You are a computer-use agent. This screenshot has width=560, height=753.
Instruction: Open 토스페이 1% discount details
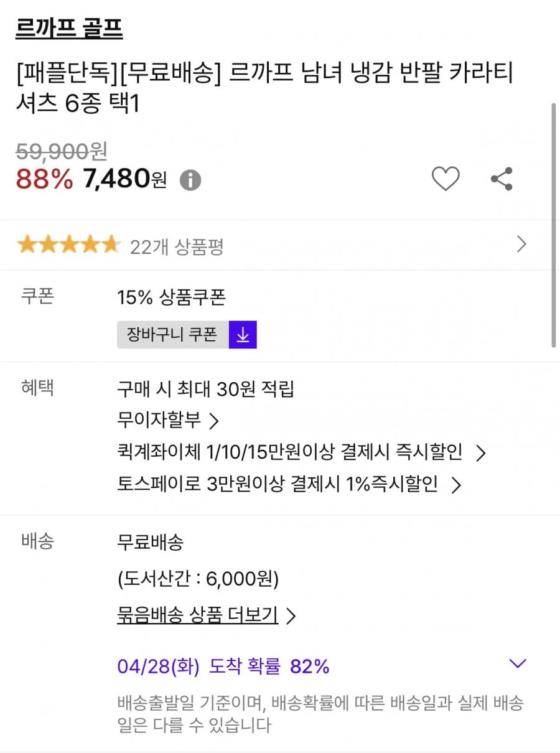click(x=289, y=485)
